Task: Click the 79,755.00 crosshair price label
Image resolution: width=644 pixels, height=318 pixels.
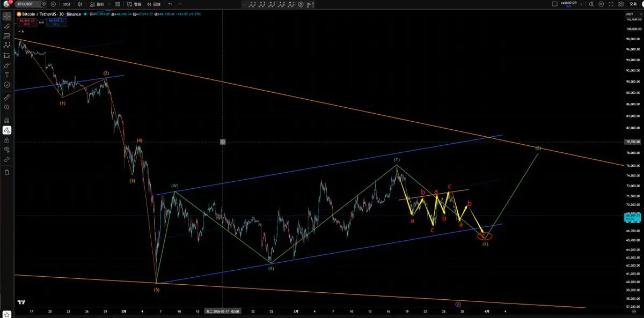Action: pos(633,142)
